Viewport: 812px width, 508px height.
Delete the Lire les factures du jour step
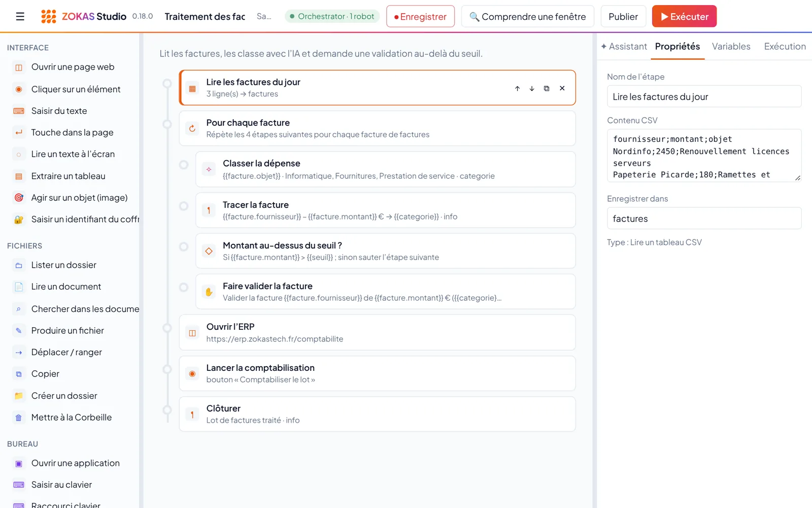point(562,88)
